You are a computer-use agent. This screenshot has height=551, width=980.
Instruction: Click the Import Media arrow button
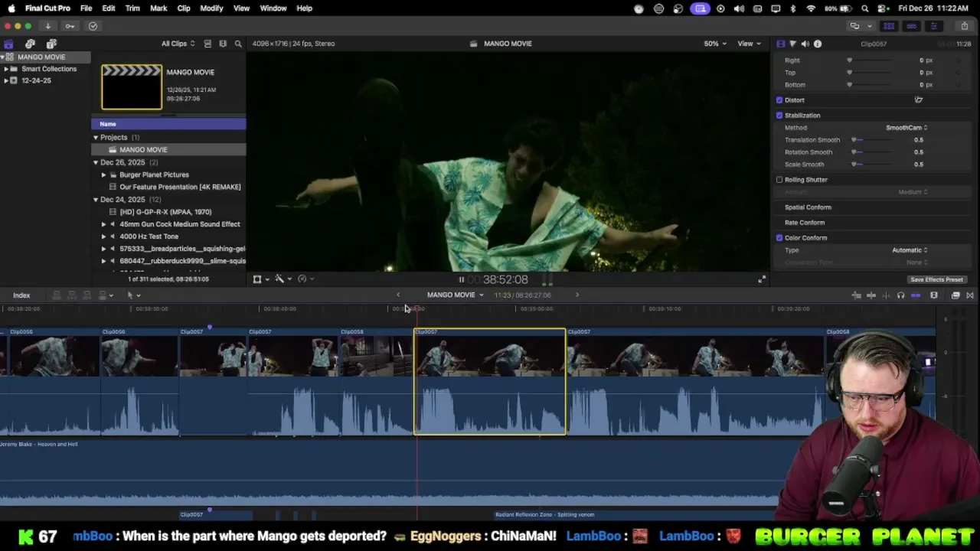47,26
